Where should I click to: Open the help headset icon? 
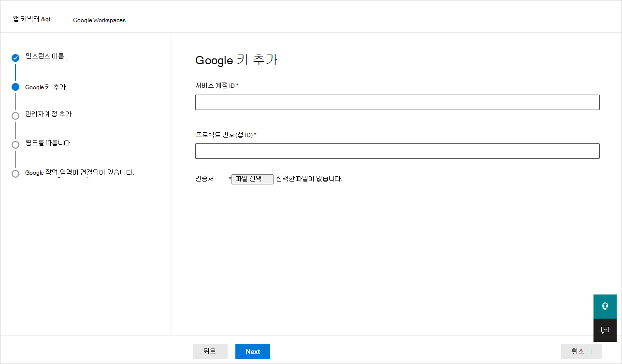click(x=605, y=306)
